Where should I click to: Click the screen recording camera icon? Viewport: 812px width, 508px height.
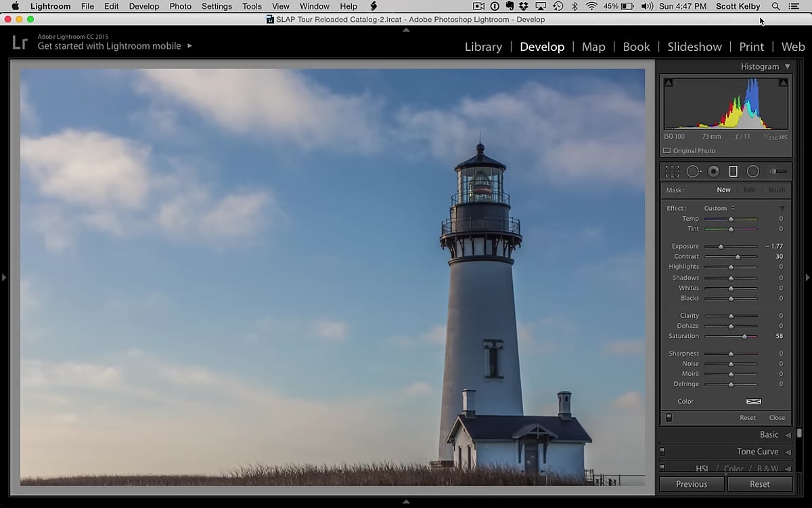tap(478, 6)
